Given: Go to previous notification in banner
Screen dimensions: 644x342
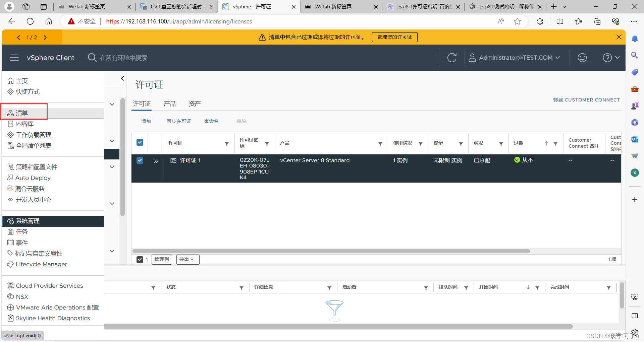Looking at the screenshot, I should click(x=18, y=38).
